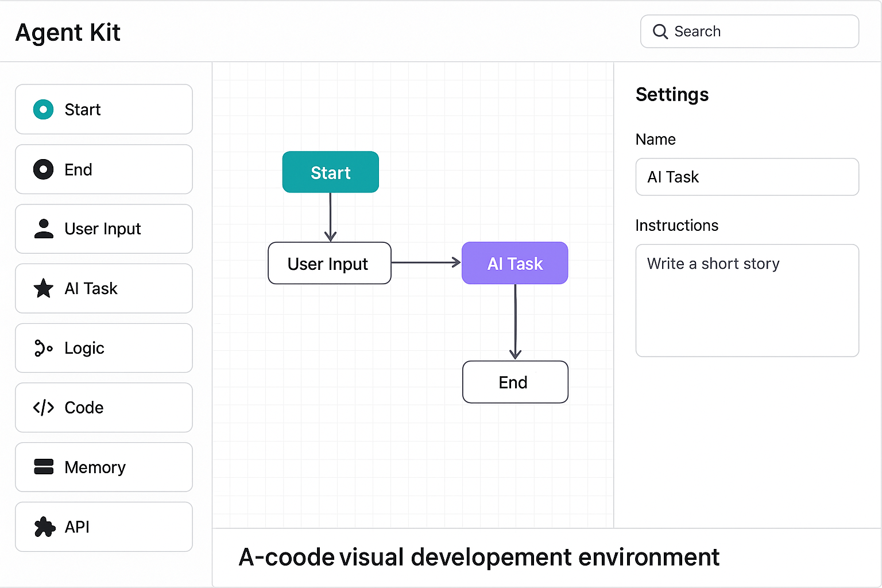The height and width of the screenshot is (588, 882).
Task: Click the black End circle icon
Action: [43, 169]
